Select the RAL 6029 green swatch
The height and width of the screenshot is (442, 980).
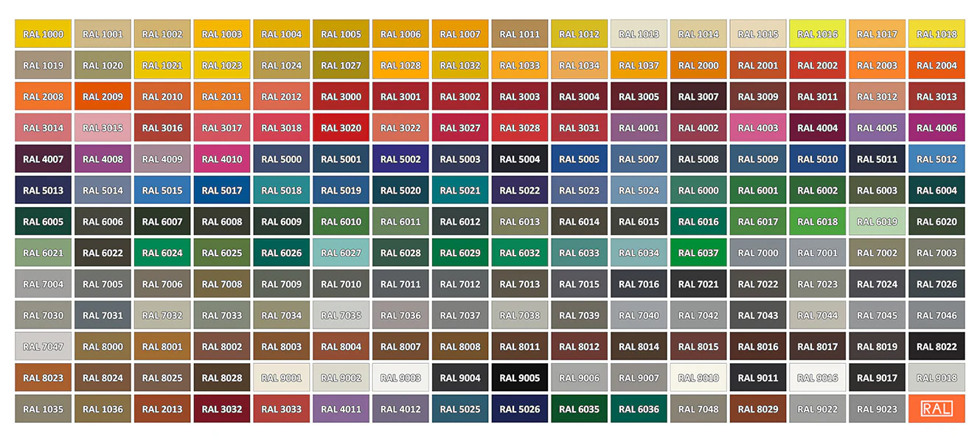pyautogui.click(x=459, y=252)
